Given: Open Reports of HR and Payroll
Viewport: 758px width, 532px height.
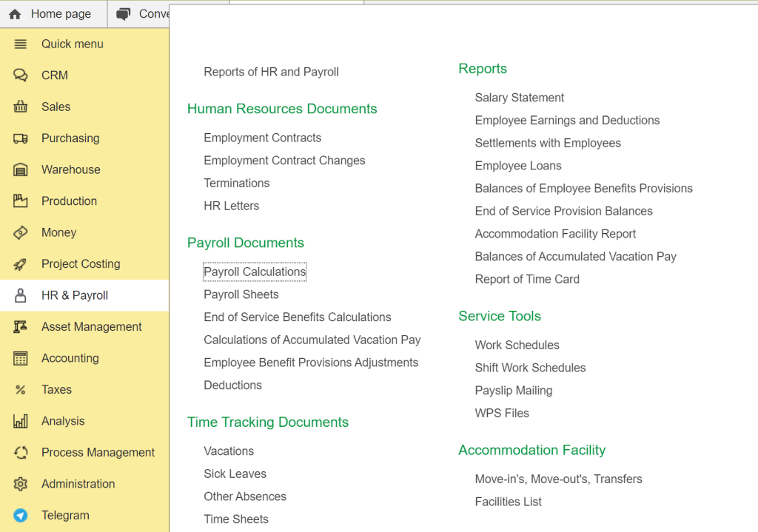Looking at the screenshot, I should [x=271, y=72].
